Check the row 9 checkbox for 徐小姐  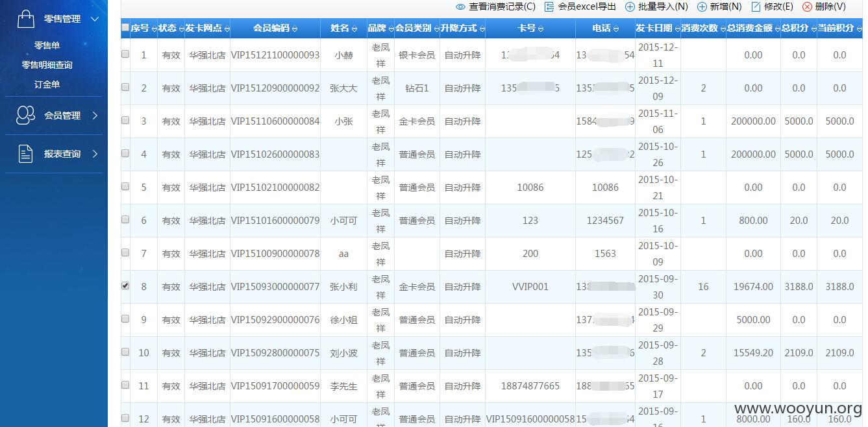tap(125, 319)
